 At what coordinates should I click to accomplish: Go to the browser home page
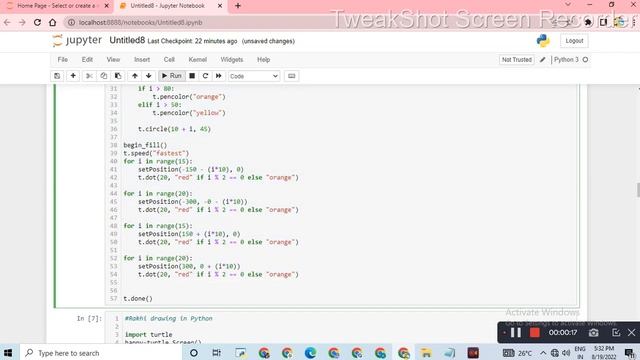click(x=52, y=22)
